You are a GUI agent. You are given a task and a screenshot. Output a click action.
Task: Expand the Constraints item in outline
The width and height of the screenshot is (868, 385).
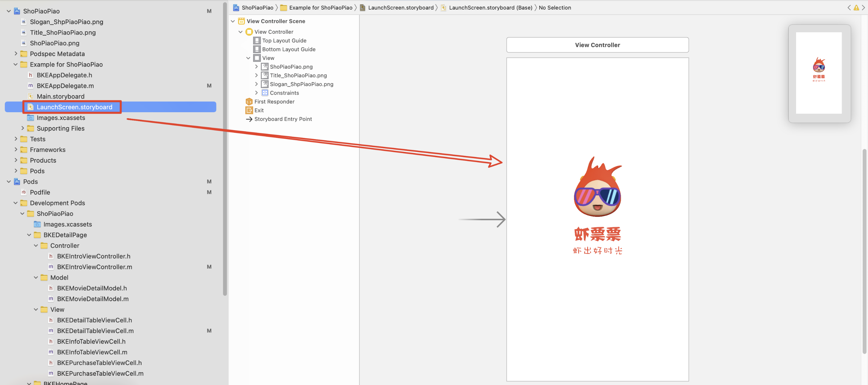256,93
